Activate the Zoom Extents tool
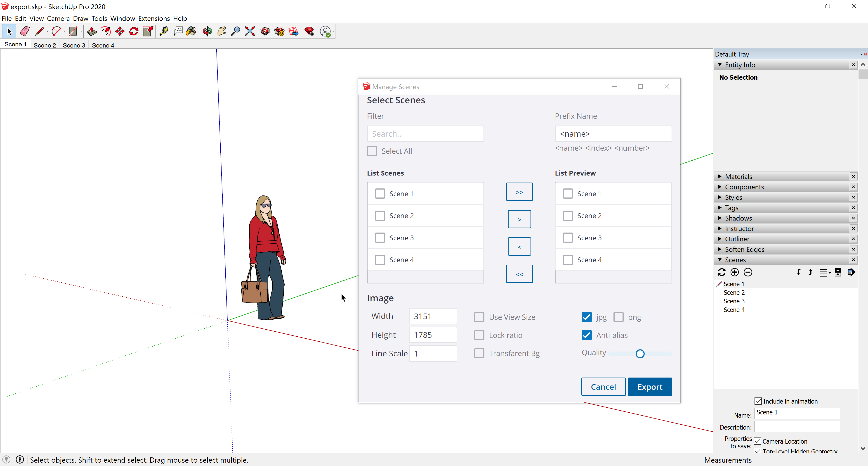This screenshot has width=868, height=466. [250, 31]
